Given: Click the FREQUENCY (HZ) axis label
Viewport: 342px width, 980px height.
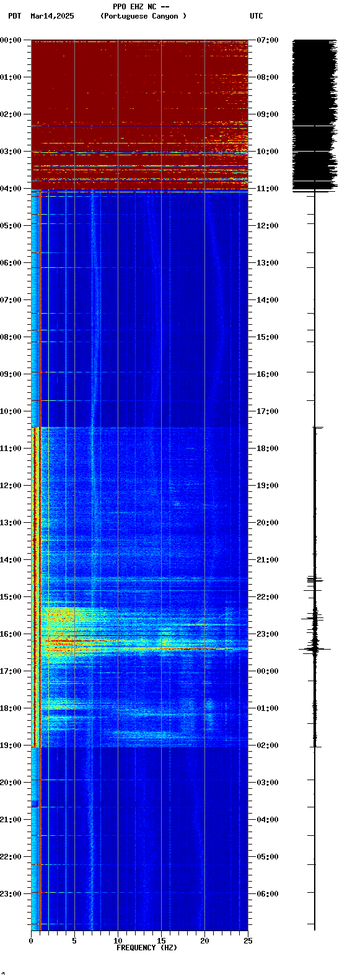Looking at the screenshot, I should [x=147, y=948].
